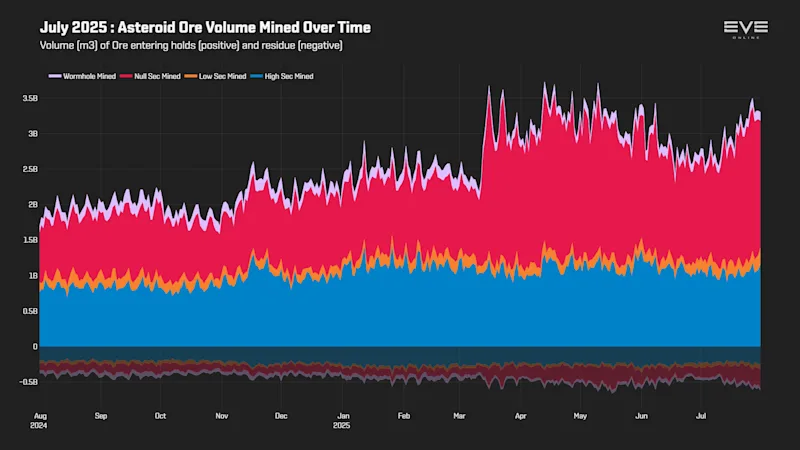Click the Jun x-axis label
The width and height of the screenshot is (800, 450).
641,416
